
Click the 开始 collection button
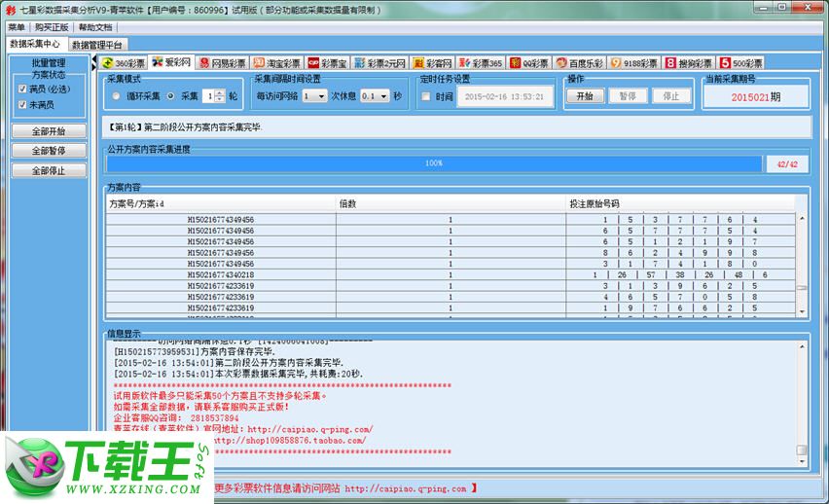584,96
